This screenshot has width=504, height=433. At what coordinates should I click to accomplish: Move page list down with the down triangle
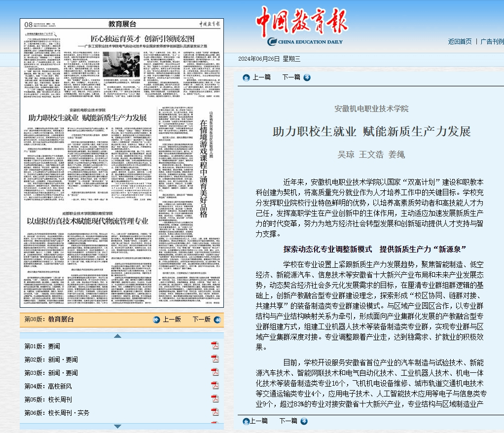click(x=118, y=427)
